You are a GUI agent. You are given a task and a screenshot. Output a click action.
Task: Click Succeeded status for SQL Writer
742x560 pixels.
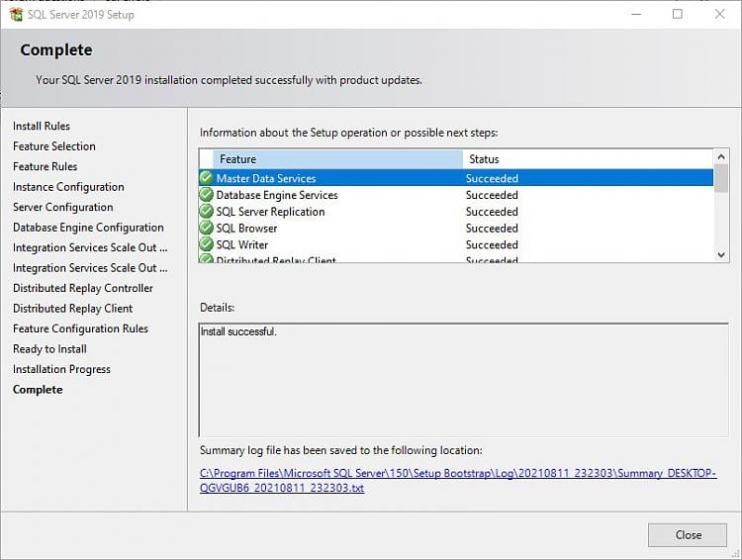click(x=492, y=244)
